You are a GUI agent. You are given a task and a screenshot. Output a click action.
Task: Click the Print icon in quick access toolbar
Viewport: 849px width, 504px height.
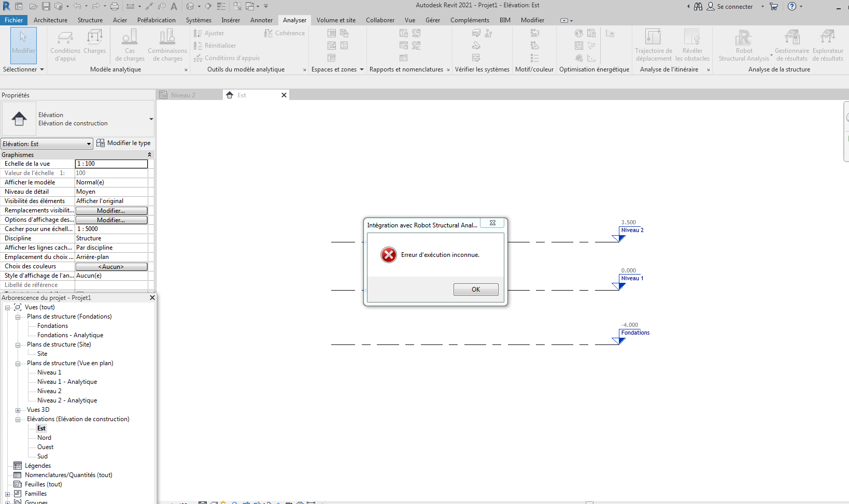[x=115, y=6]
